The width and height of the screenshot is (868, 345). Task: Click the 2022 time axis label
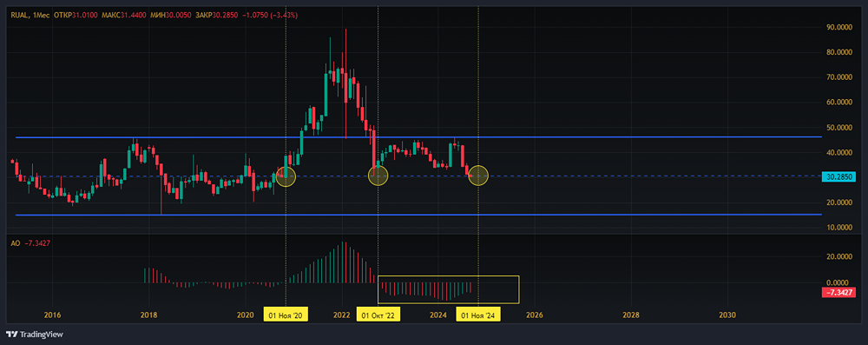point(342,315)
